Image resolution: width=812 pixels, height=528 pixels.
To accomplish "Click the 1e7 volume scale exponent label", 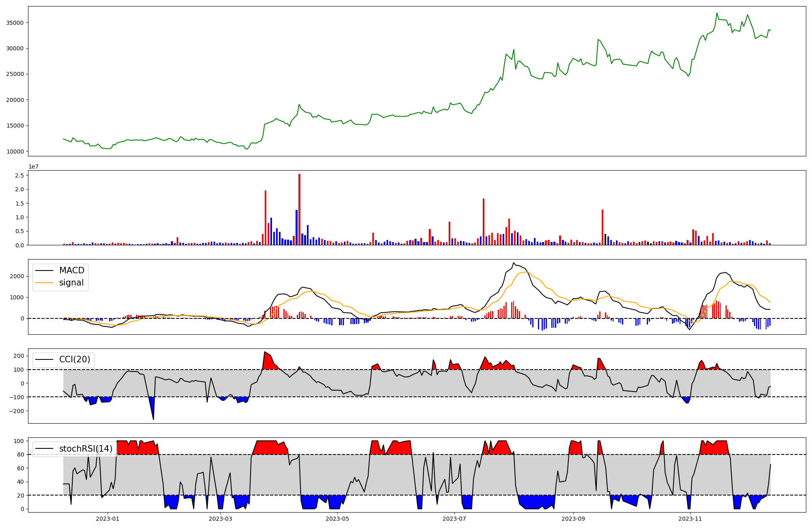I will (x=33, y=167).
